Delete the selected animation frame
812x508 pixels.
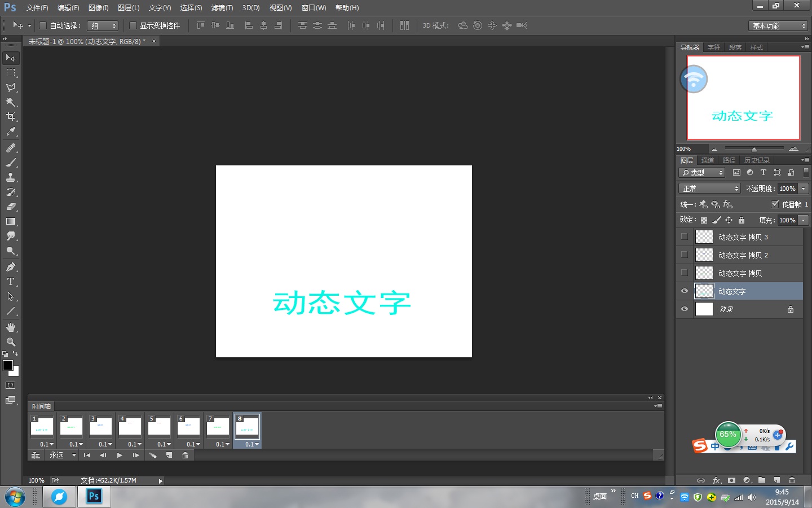[x=185, y=456]
